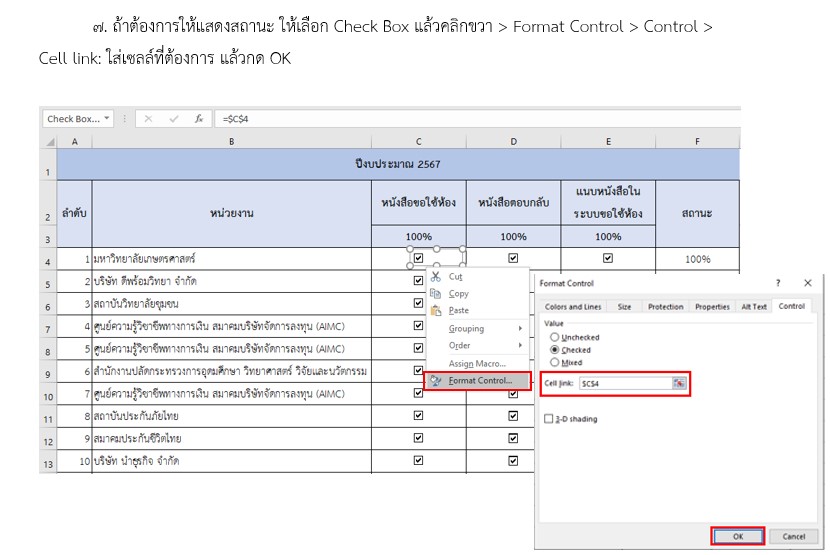
Task: Switch to the Colors and Lines tab
Action: pos(573,307)
